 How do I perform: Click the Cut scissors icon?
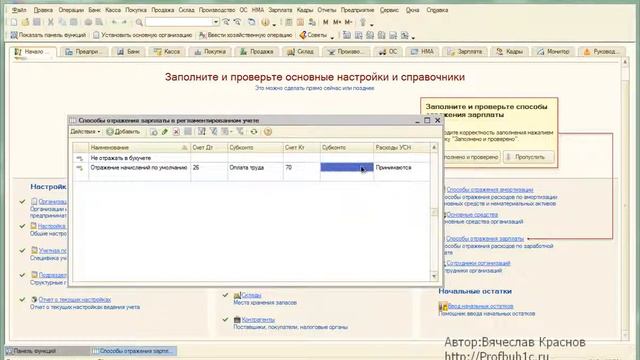51,22
